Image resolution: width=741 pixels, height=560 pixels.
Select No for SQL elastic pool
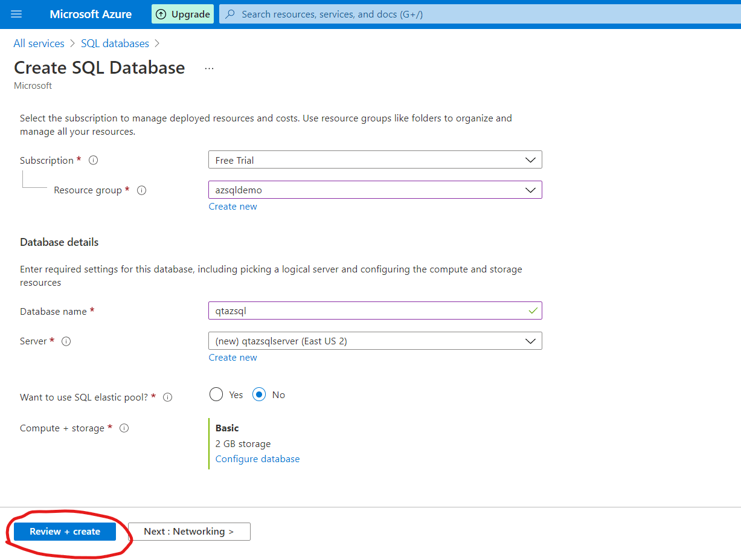pos(259,394)
